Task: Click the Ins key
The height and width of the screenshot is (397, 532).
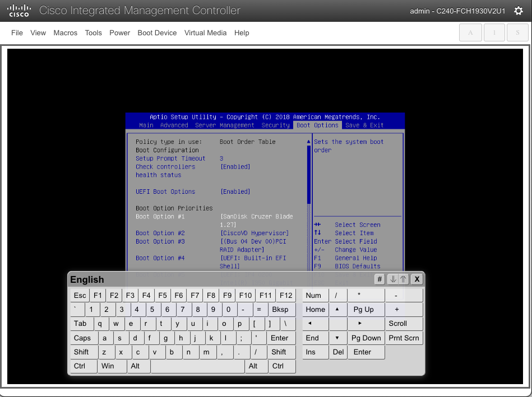Action: point(315,352)
